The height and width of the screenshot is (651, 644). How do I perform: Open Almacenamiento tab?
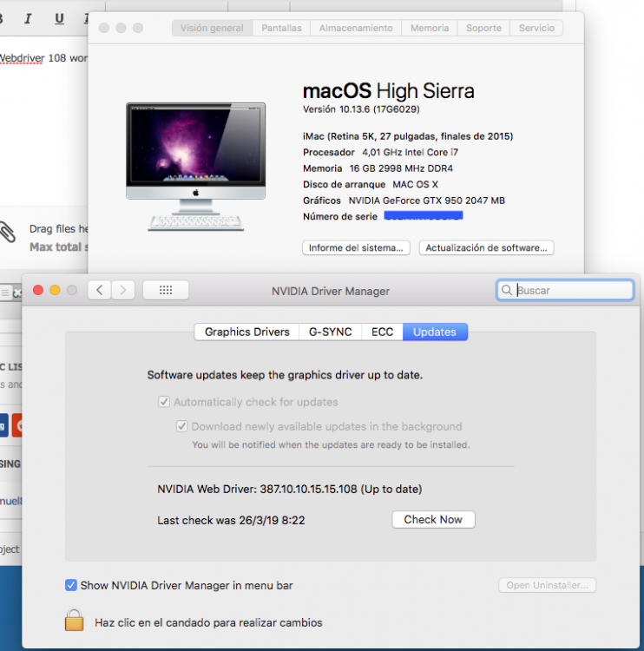coord(356,28)
